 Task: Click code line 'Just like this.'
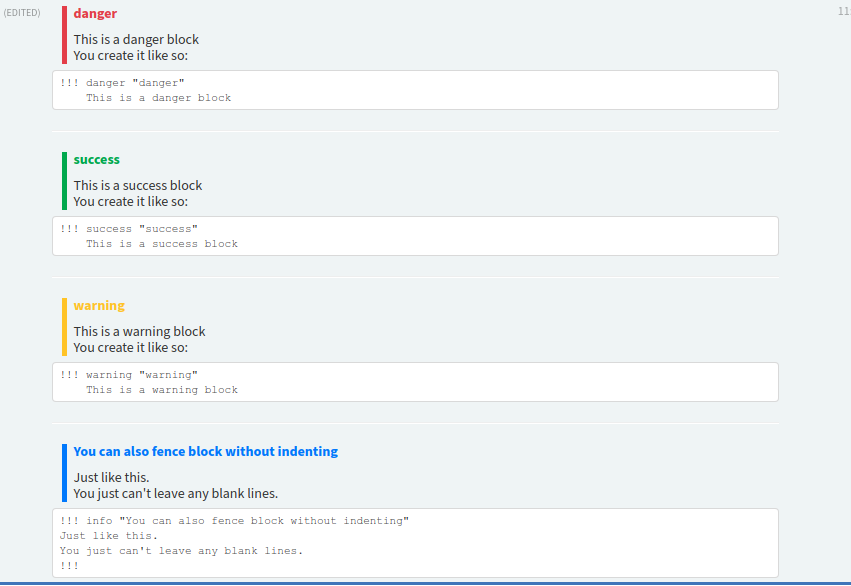(x=109, y=536)
